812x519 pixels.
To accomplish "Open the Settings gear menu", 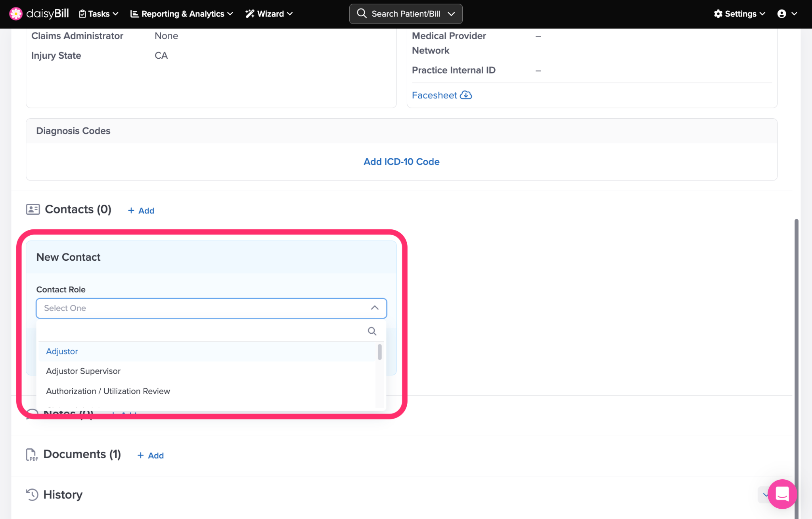I will (x=739, y=14).
